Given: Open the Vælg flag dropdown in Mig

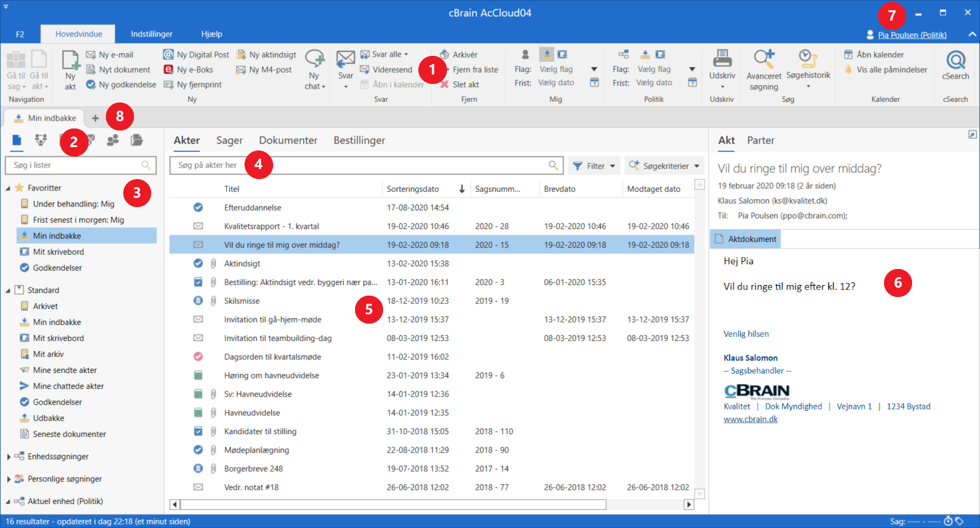Looking at the screenshot, I should (x=594, y=69).
